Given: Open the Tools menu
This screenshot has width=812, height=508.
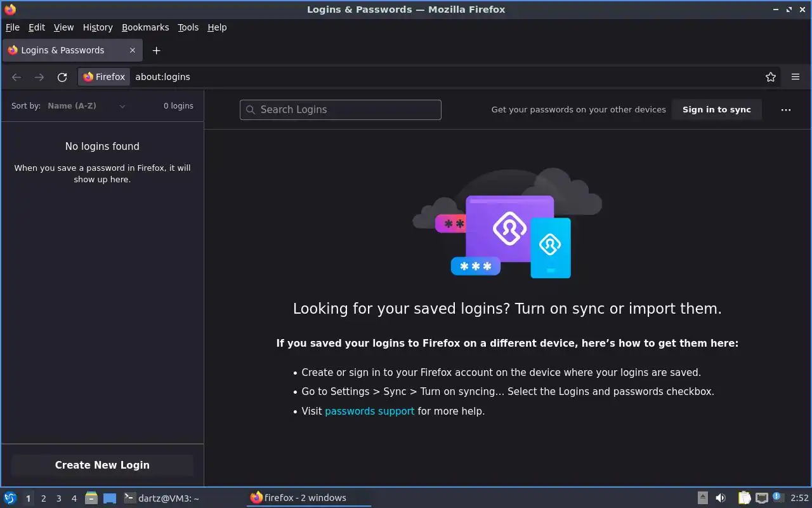Looking at the screenshot, I should [x=188, y=27].
